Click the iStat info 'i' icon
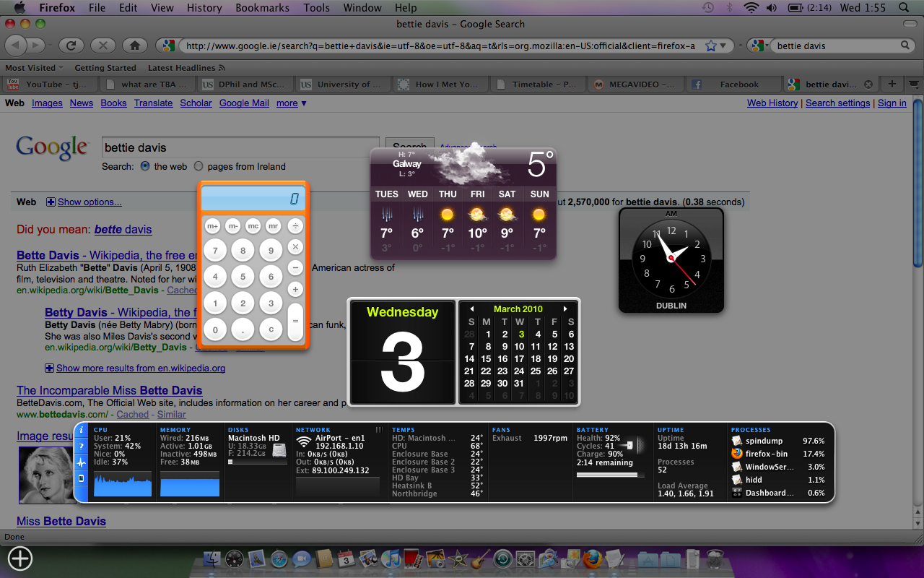924x578 pixels. pyautogui.click(x=81, y=431)
